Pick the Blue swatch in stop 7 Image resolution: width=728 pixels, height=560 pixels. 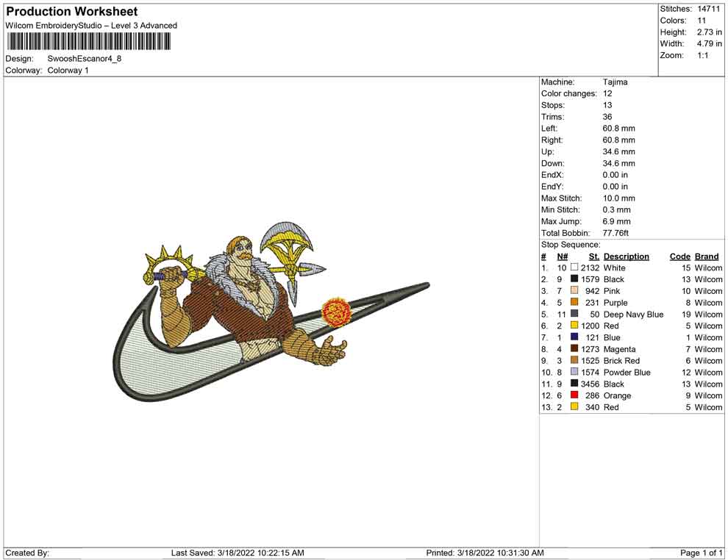tap(574, 337)
